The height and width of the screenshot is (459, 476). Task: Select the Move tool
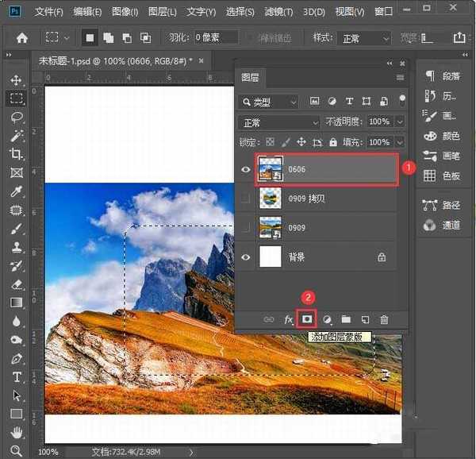tap(17, 80)
